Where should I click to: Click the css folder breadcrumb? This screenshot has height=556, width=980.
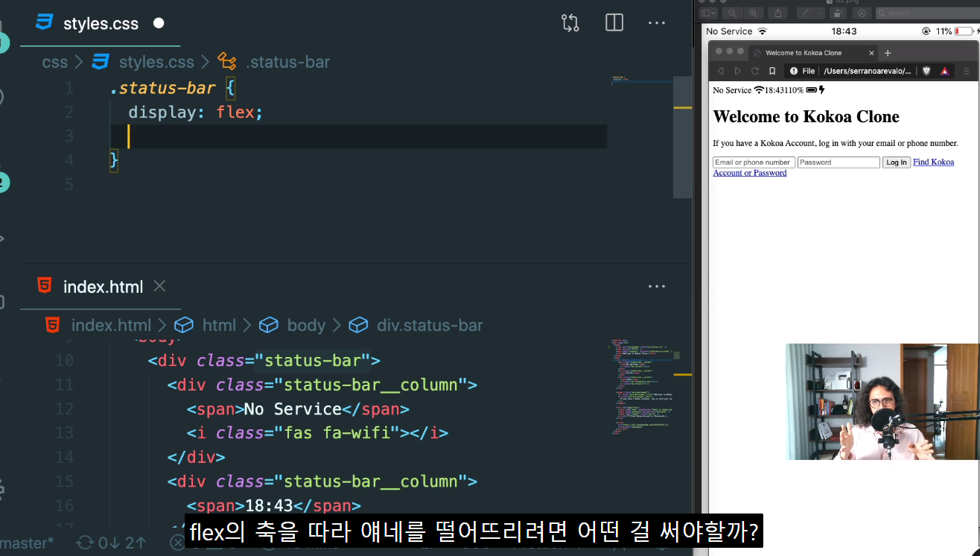click(x=54, y=62)
